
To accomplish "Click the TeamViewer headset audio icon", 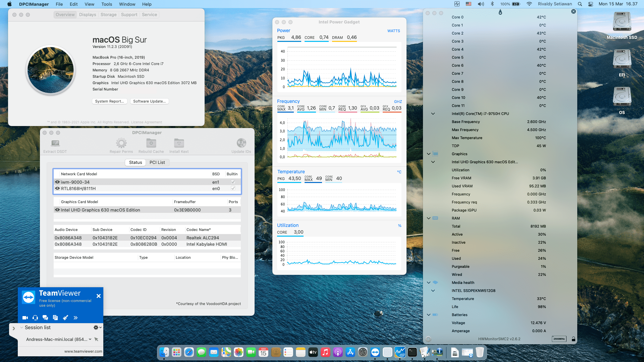I will [x=35, y=318].
